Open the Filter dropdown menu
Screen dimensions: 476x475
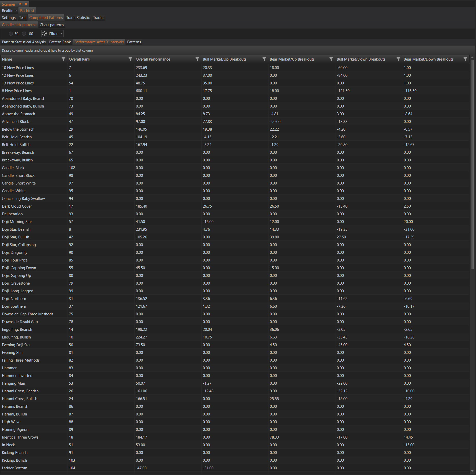click(x=53, y=34)
